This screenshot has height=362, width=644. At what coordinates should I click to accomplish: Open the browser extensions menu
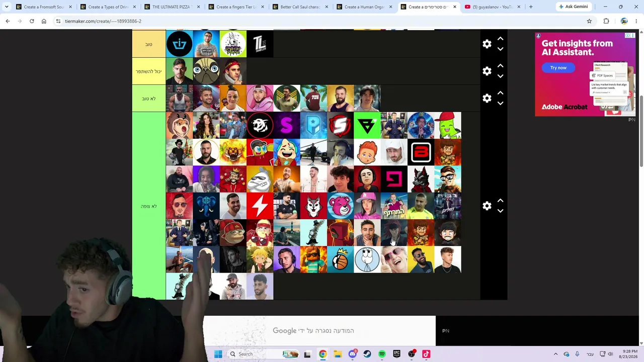coord(606,21)
